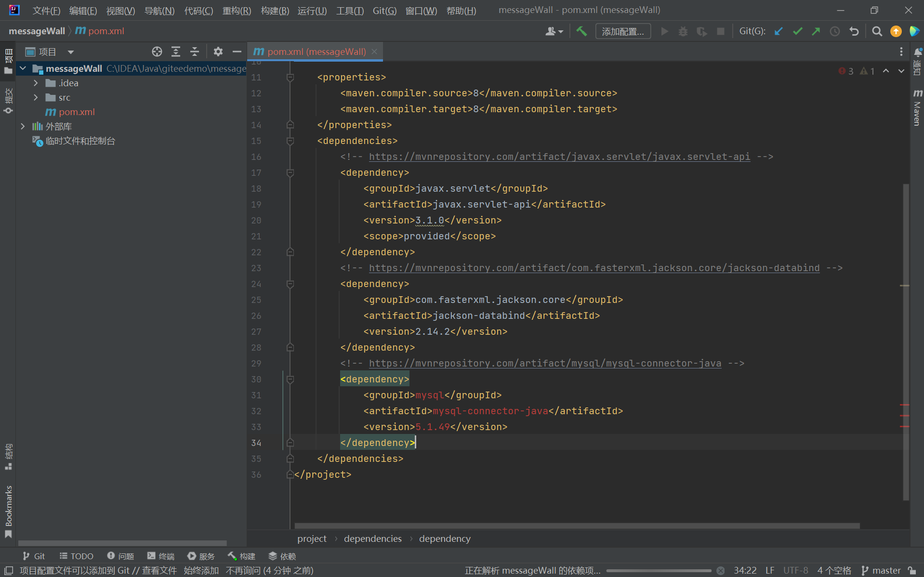Image resolution: width=924 pixels, height=577 pixels.
Task: Click the 添加配置... button
Action: pos(623,31)
